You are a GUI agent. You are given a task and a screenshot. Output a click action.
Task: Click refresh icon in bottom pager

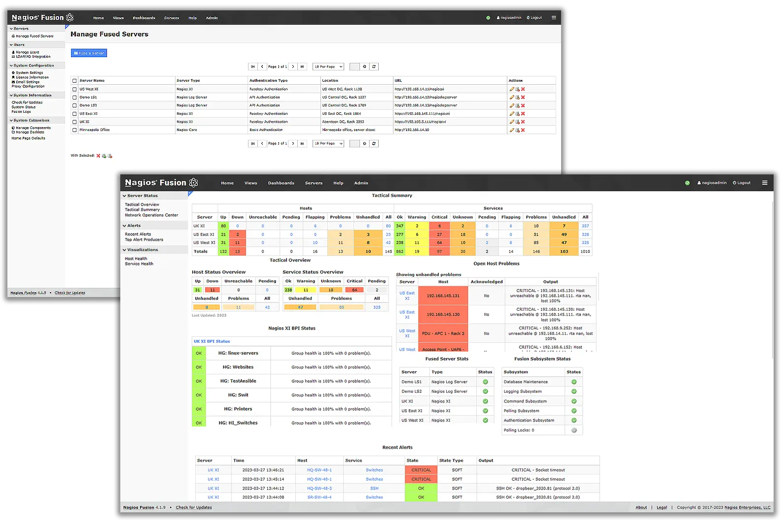click(x=374, y=143)
